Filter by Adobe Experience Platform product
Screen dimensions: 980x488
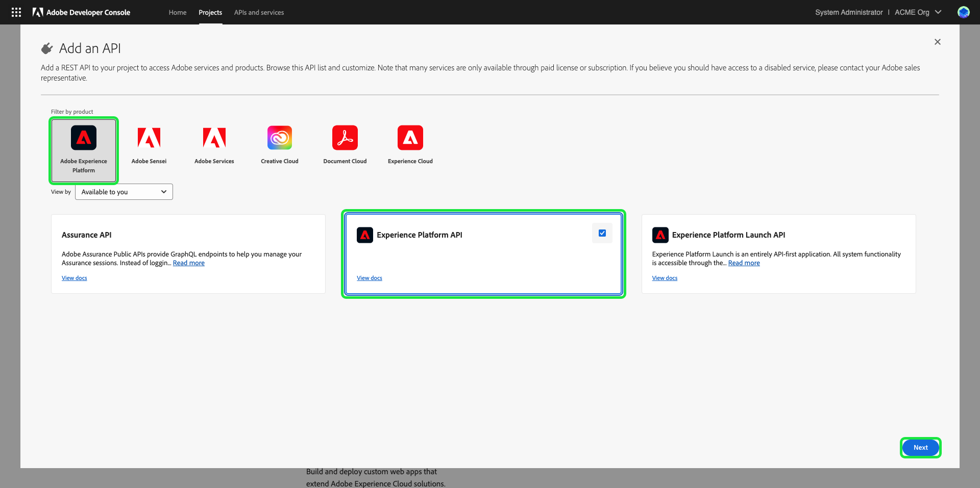point(84,150)
